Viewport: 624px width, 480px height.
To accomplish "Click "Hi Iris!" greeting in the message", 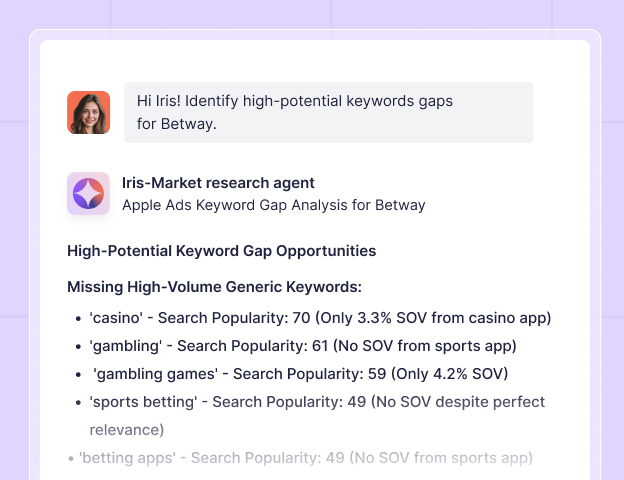I will [159, 102].
